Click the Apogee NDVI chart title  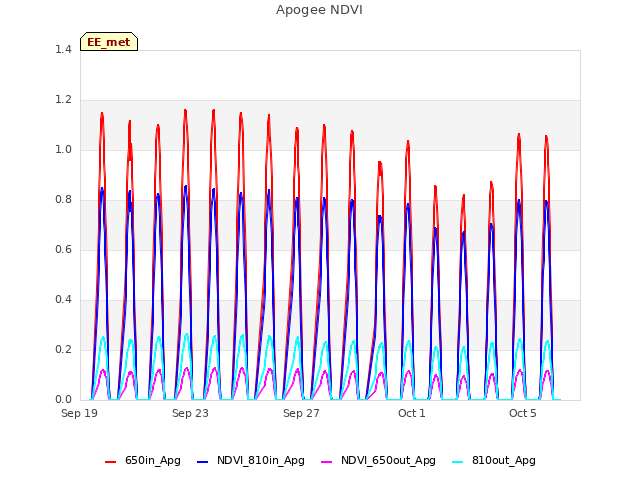pos(319,10)
